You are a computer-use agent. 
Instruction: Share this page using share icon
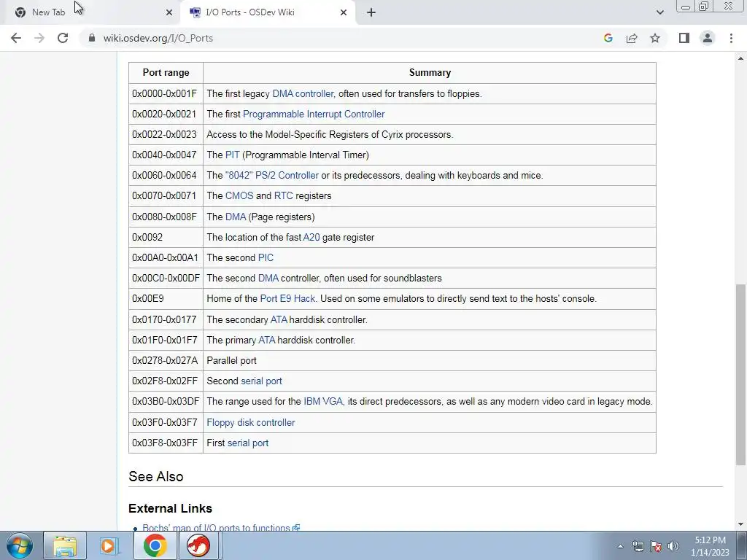click(x=632, y=38)
